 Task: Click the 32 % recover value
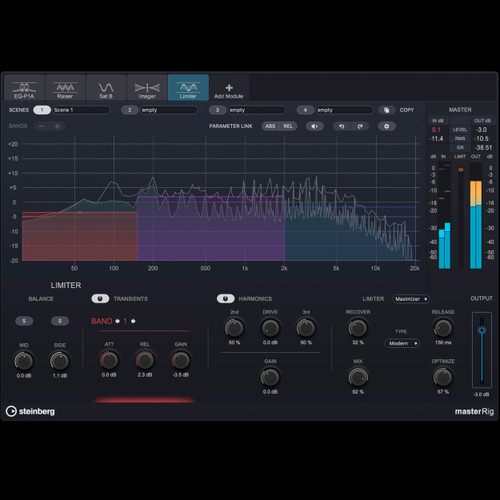358,343
